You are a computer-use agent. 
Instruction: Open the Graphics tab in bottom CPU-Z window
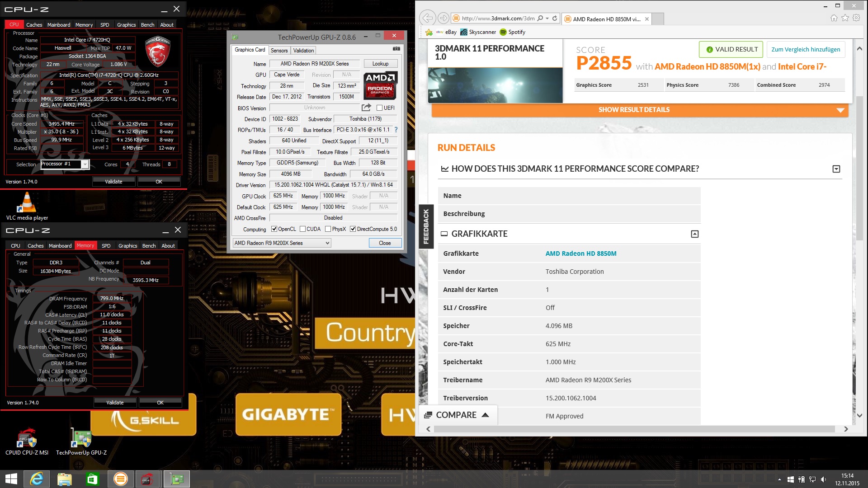[127, 246]
